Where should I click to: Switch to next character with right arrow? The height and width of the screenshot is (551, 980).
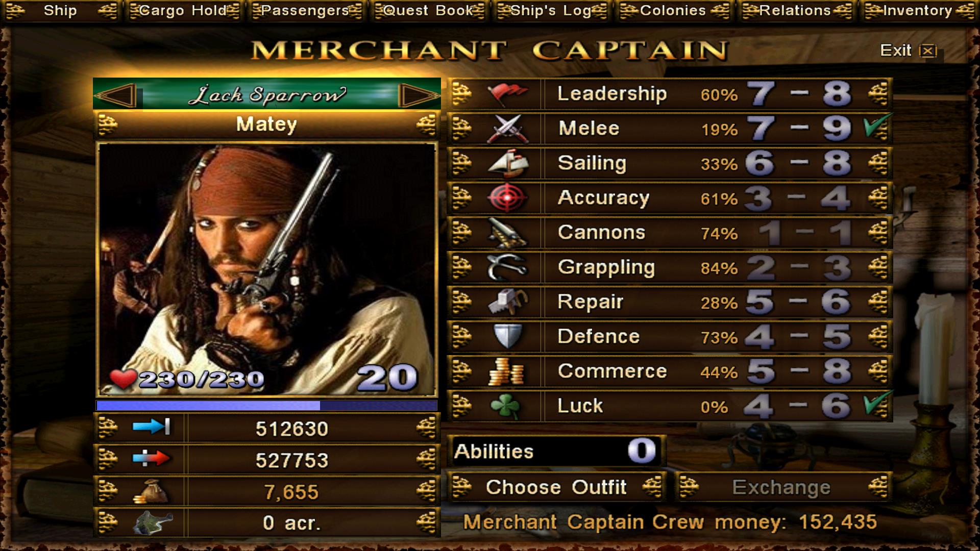pos(419,95)
